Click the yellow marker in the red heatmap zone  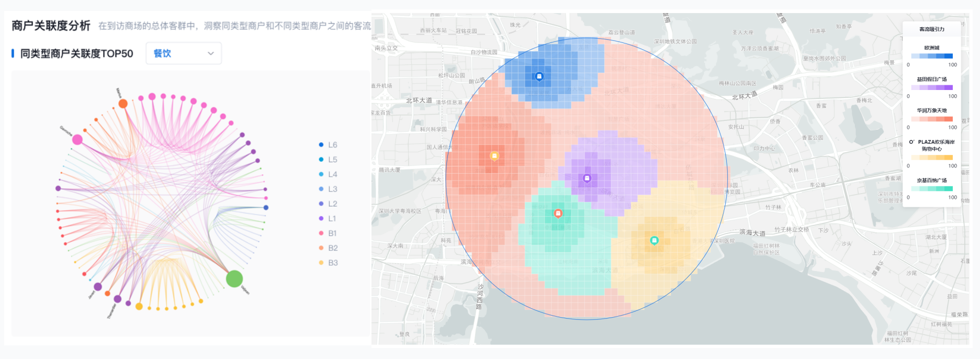(x=494, y=155)
